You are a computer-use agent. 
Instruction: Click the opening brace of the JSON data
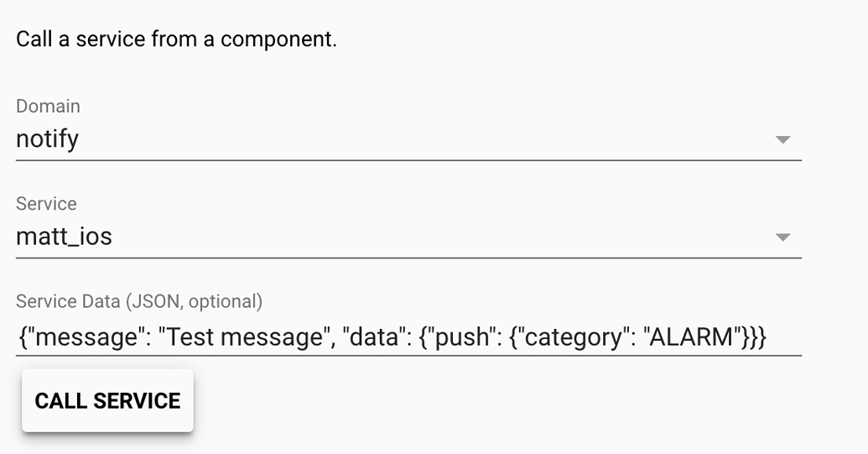click(20, 337)
